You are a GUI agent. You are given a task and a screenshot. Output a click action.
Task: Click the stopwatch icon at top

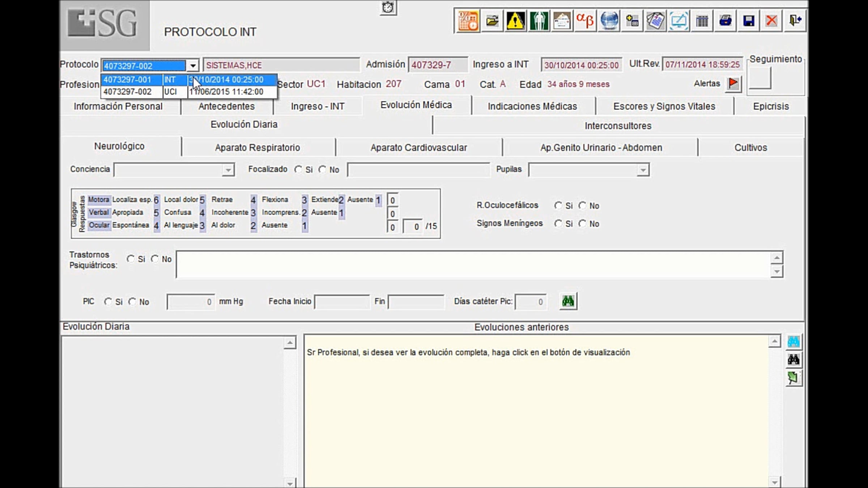(x=388, y=7)
